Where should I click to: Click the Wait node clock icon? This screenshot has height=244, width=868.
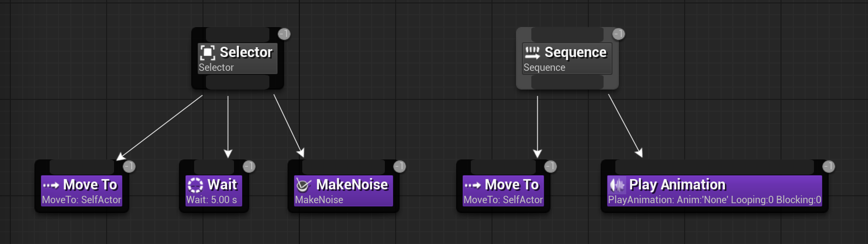(x=195, y=185)
